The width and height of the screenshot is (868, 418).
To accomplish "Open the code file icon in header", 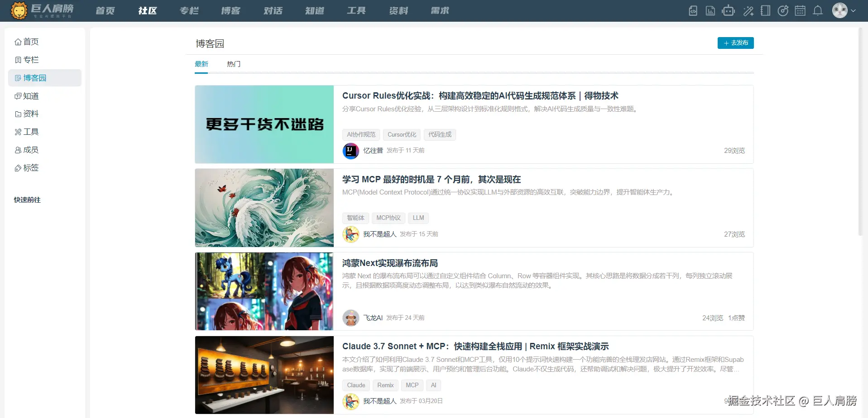I will coord(693,11).
